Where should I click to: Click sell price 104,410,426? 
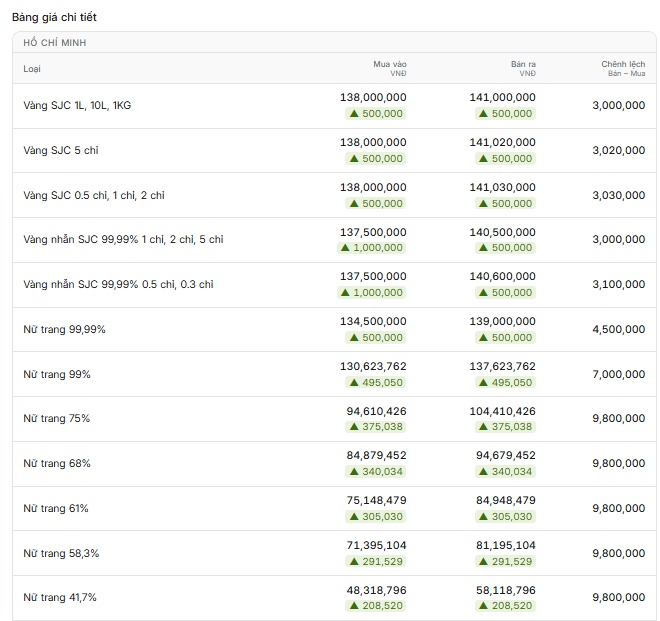(x=503, y=411)
